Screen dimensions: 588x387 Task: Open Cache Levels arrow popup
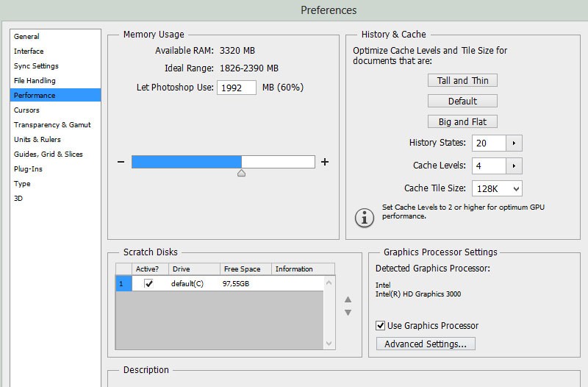(x=514, y=166)
